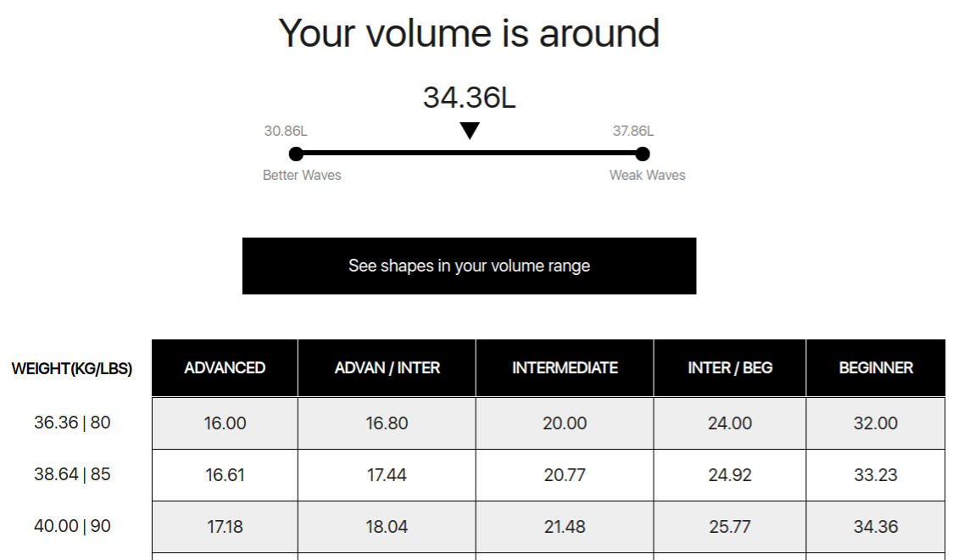Click the 16.00 advanced volume cell
The image size is (980, 560).
coord(225,423)
